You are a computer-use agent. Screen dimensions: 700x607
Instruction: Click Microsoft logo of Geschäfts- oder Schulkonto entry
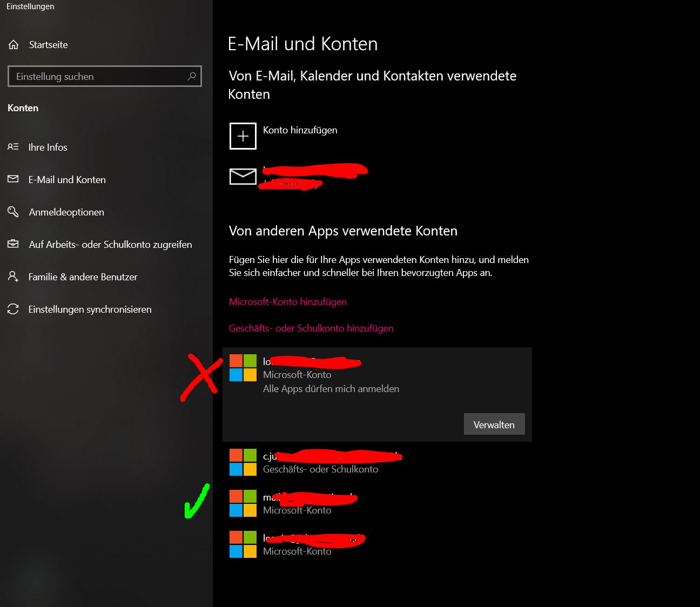[x=243, y=462]
